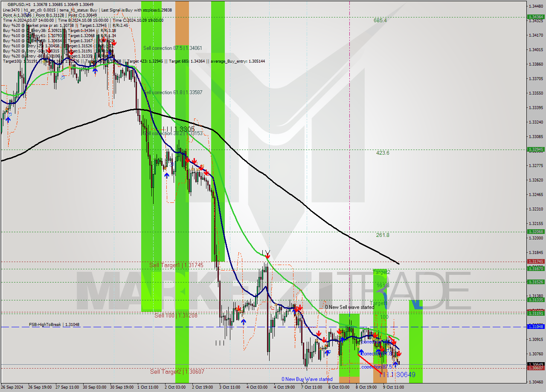Click the 1.34480 price axis value
This screenshot has width=546, height=392.
pyautogui.click(x=536, y=6)
